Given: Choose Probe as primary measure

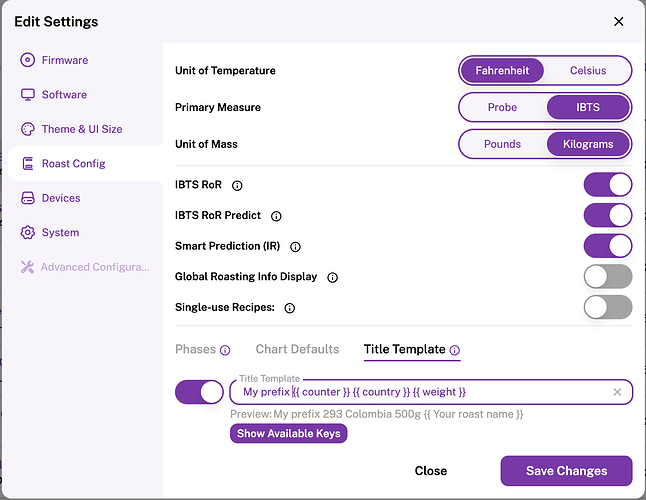Looking at the screenshot, I should coord(502,107).
